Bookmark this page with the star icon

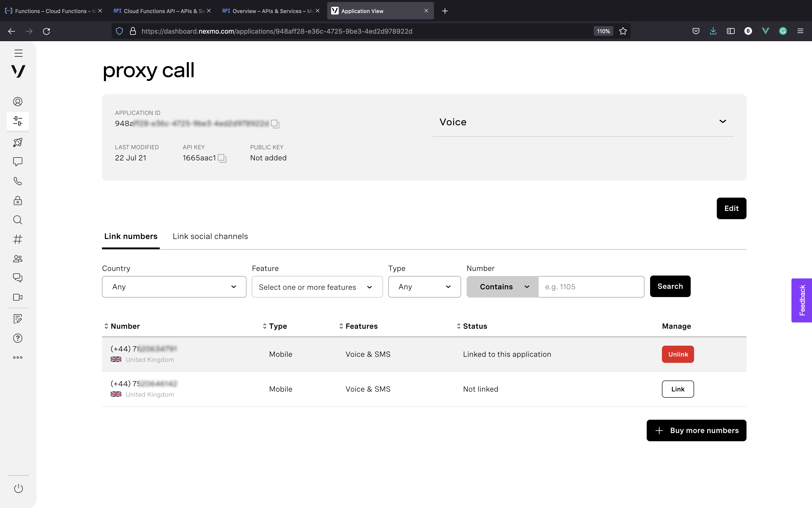pyautogui.click(x=623, y=31)
